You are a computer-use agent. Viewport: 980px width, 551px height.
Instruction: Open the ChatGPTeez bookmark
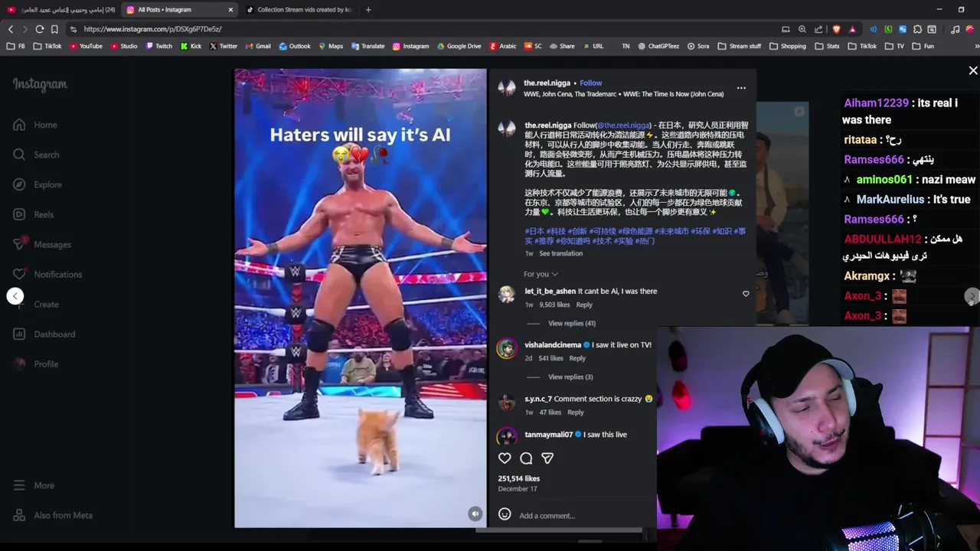tap(658, 46)
